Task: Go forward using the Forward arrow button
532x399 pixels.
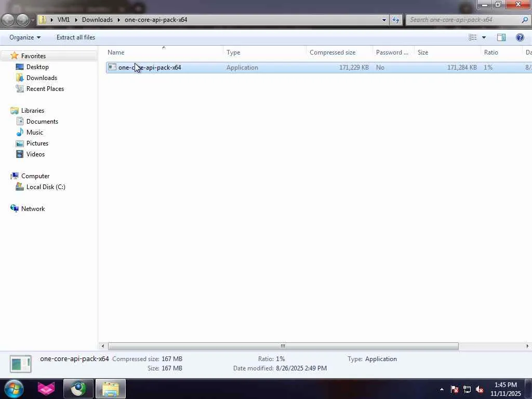Action: tap(23, 20)
